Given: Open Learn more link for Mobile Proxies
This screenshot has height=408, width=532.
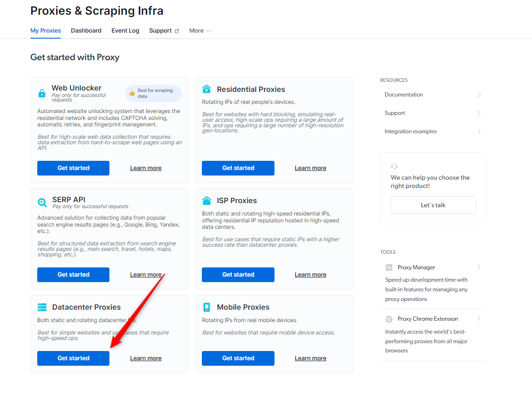Looking at the screenshot, I should pyautogui.click(x=310, y=358).
